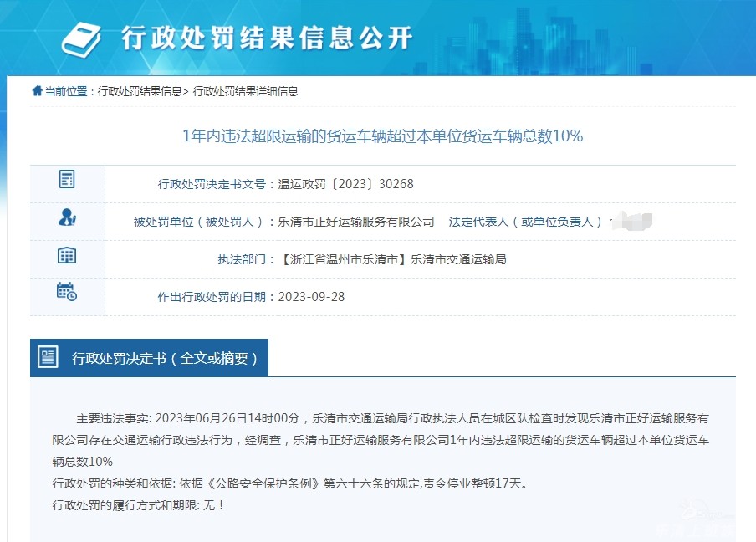The width and height of the screenshot is (756, 542).
Task: Click document number 温运政罚〔2023〕30268
Action: 345,184
